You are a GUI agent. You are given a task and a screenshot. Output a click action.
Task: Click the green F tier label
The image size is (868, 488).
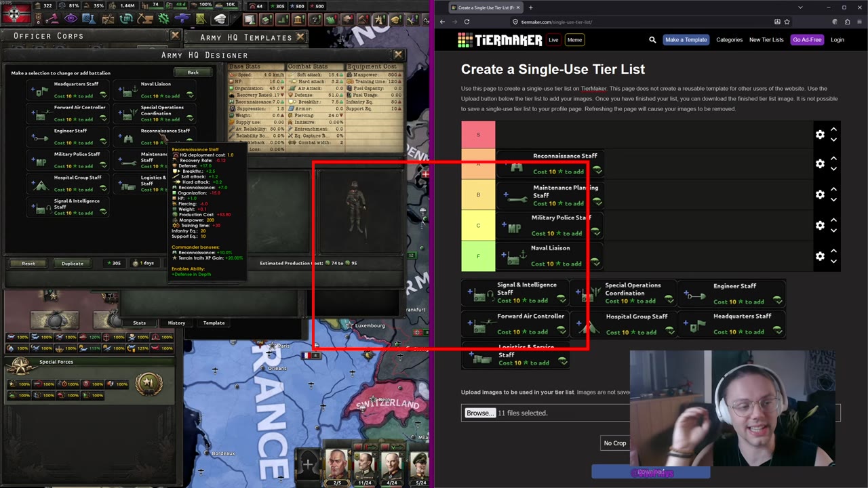point(478,256)
